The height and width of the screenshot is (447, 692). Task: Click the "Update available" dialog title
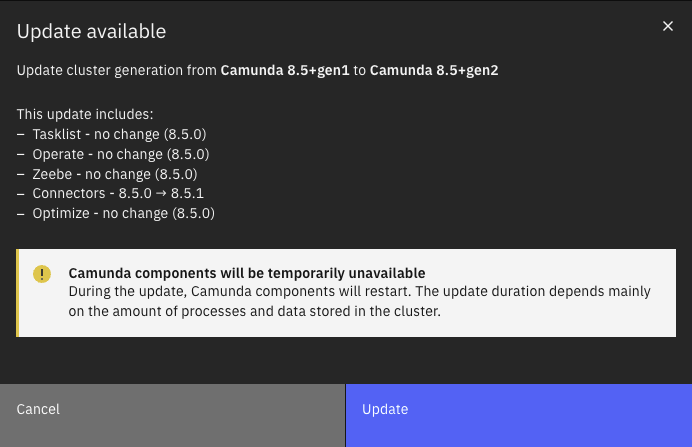(92, 31)
